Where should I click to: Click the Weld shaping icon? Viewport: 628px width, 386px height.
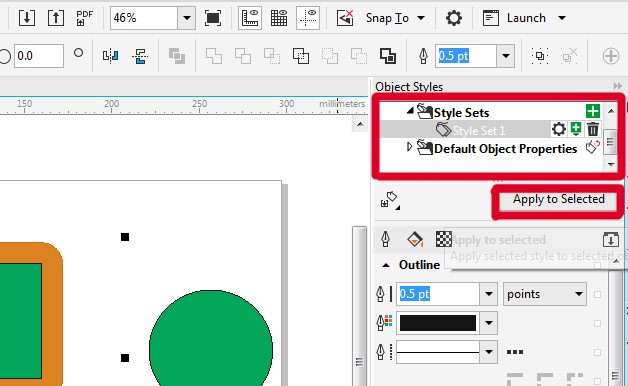coord(213,56)
